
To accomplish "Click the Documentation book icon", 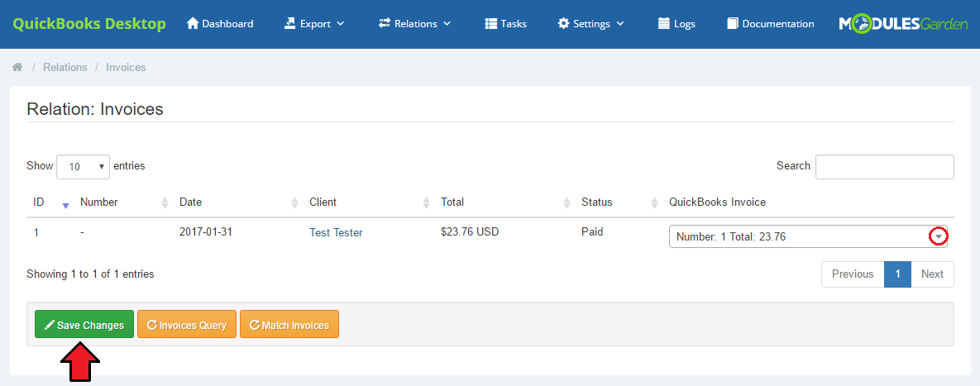I will (x=733, y=24).
